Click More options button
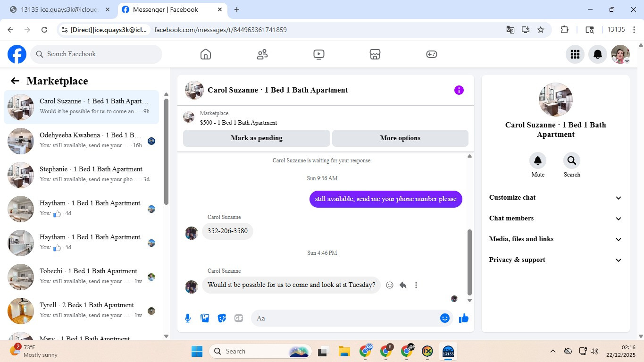The image size is (644, 362). pos(400,138)
